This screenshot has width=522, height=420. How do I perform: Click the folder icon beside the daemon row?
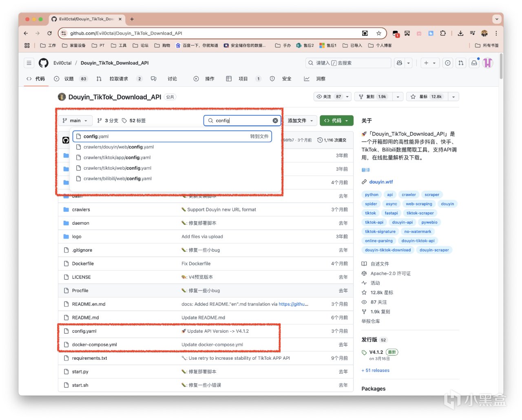pos(66,223)
